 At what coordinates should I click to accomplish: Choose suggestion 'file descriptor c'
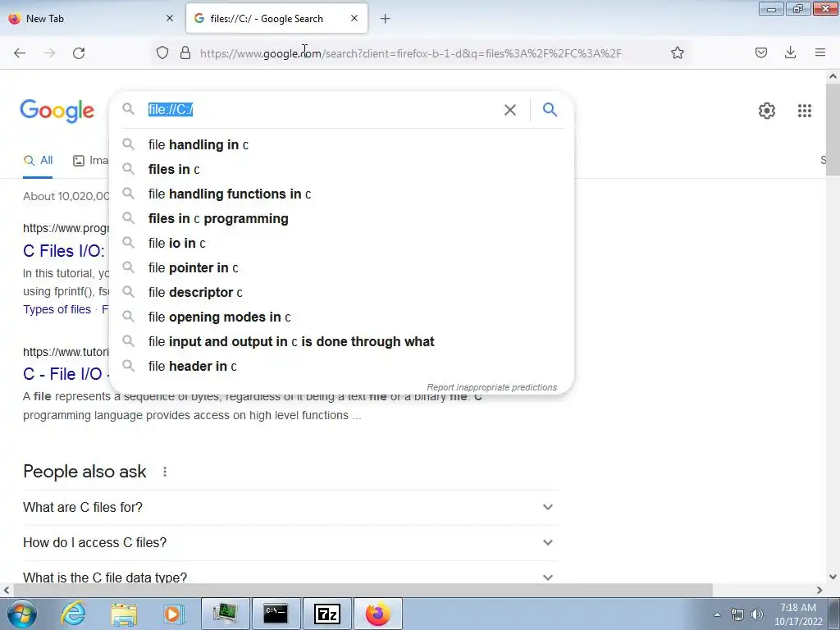pos(341,293)
